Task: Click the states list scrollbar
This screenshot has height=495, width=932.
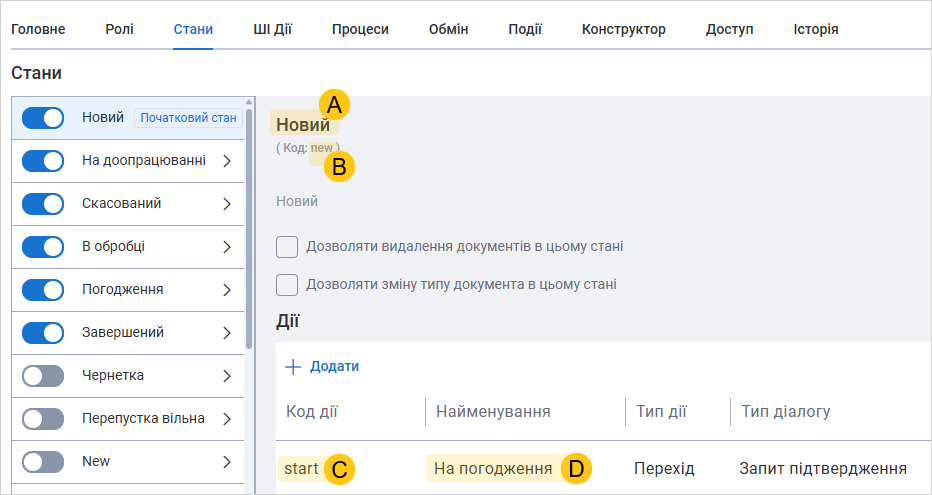Action: (x=250, y=229)
